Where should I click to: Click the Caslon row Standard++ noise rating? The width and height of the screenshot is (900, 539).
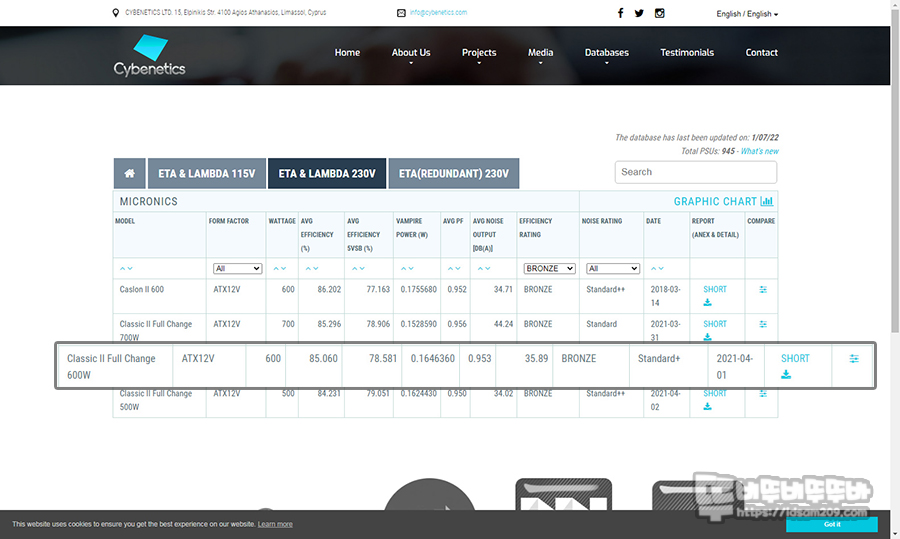(x=606, y=289)
